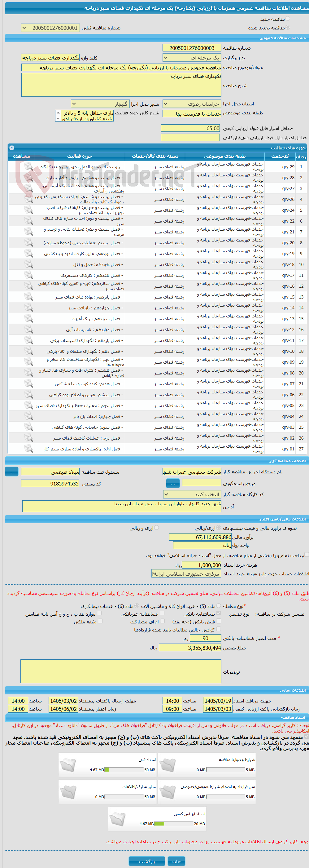Click ellipsis button next to مسئول ثبت مناقصه
The height and width of the screenshot is (868, 309).
click(11, 472)
